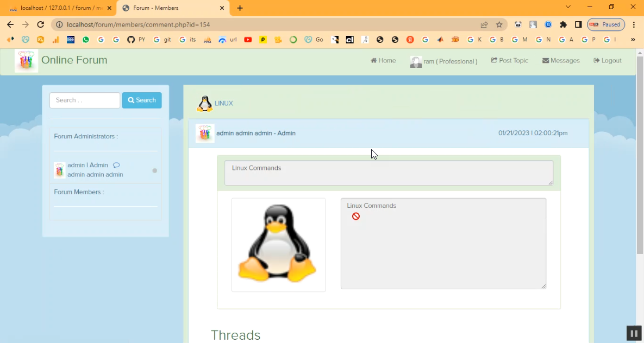Click the chat bubble icon beside admin
Image resolution: width=644 pixels, height=343 pixels.
tap(116, 165)
